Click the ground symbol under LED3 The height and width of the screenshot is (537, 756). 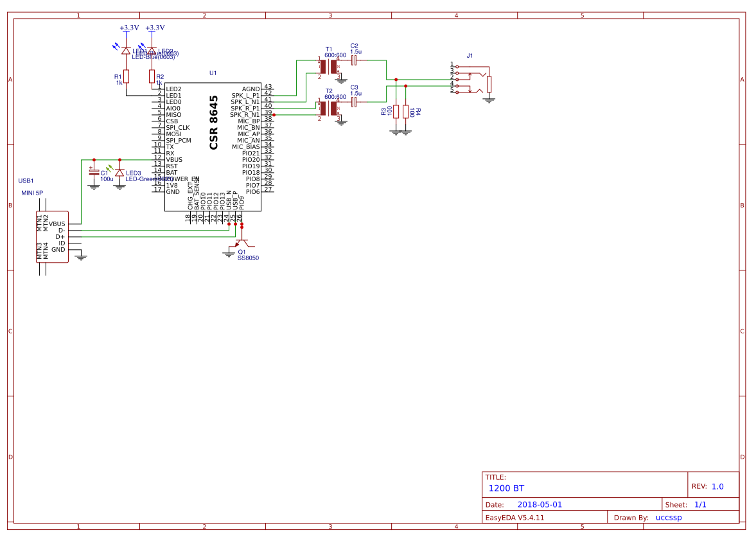[119, 186]
